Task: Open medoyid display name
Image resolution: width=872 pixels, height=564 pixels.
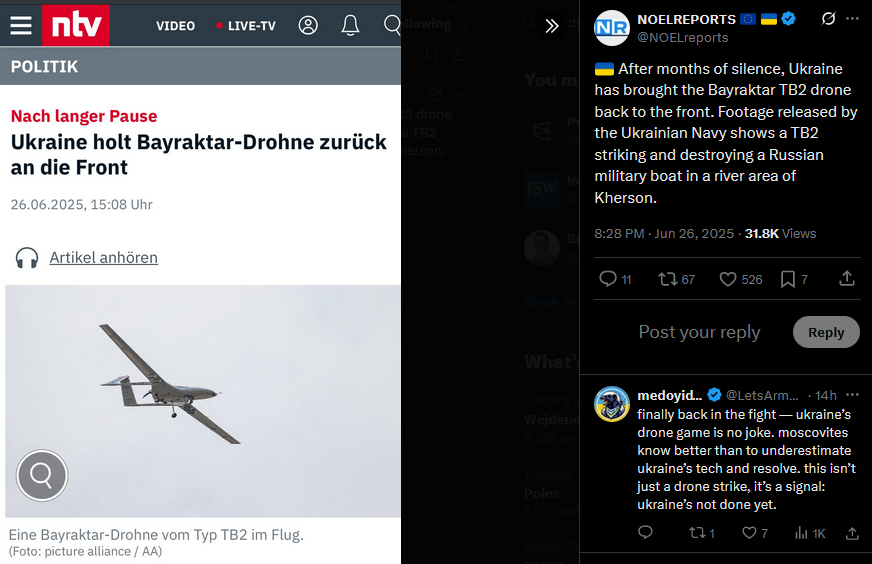Action: (x=670, y=395)
